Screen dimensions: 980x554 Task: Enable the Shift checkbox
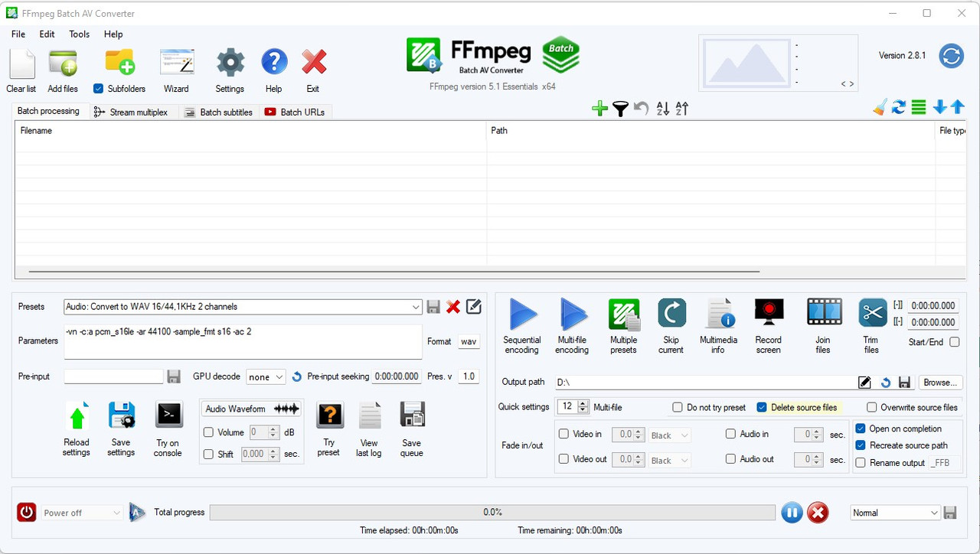click(x=208, y=454)
